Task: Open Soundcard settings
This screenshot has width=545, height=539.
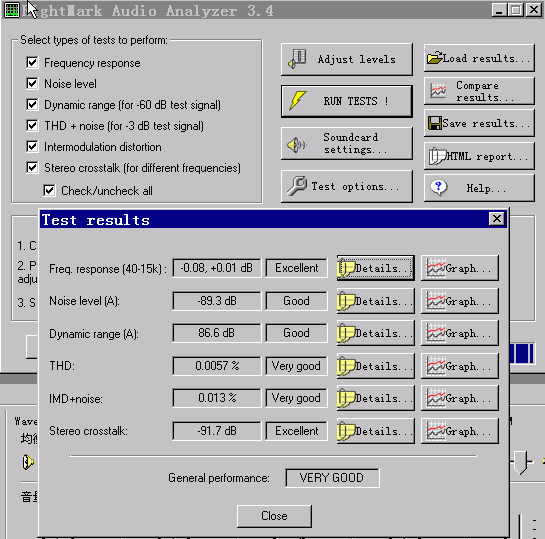Action: point(347,144)
